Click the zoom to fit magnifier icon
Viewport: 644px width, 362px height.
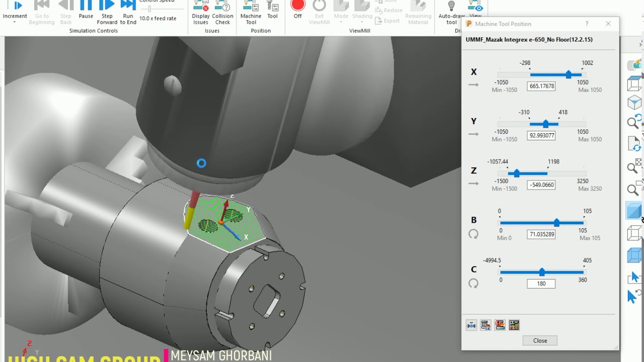(x=634, y=166)
